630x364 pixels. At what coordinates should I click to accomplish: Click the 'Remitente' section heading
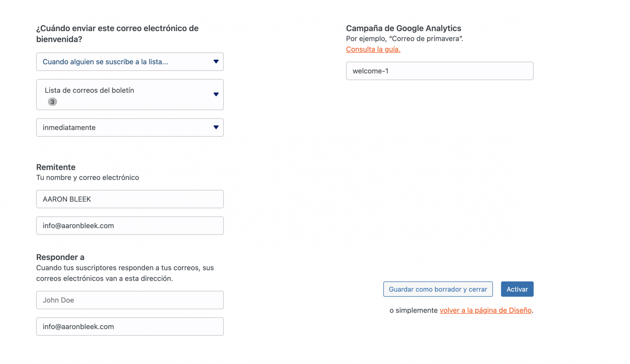tap(56, 167)
